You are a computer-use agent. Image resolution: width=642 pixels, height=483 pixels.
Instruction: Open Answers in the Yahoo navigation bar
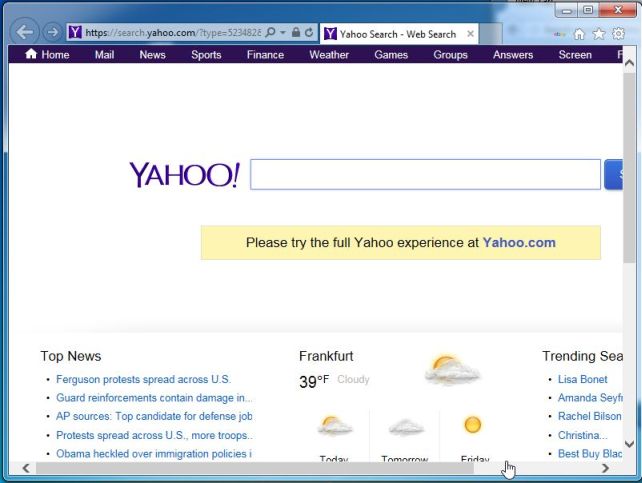(x=513, y=55)
